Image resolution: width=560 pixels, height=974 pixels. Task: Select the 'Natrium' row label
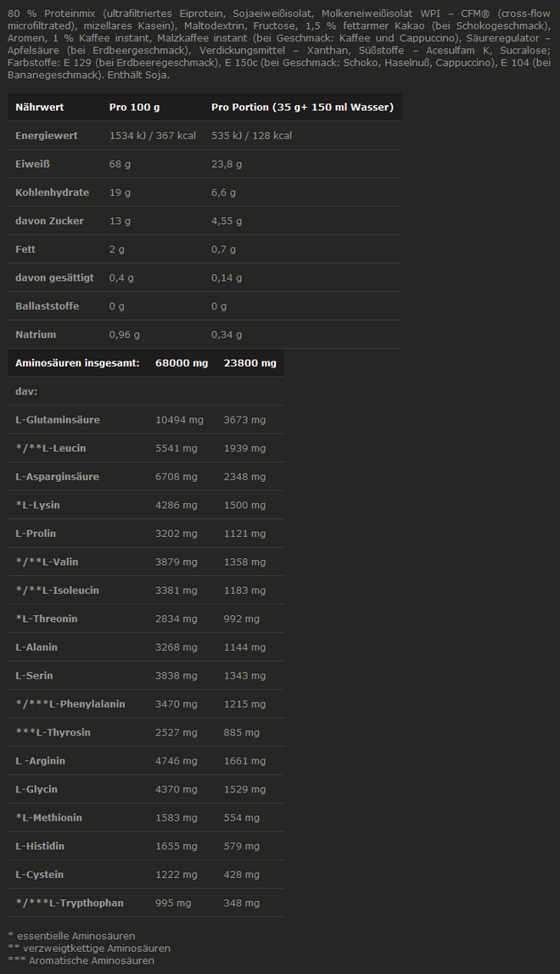coord(36,334)
